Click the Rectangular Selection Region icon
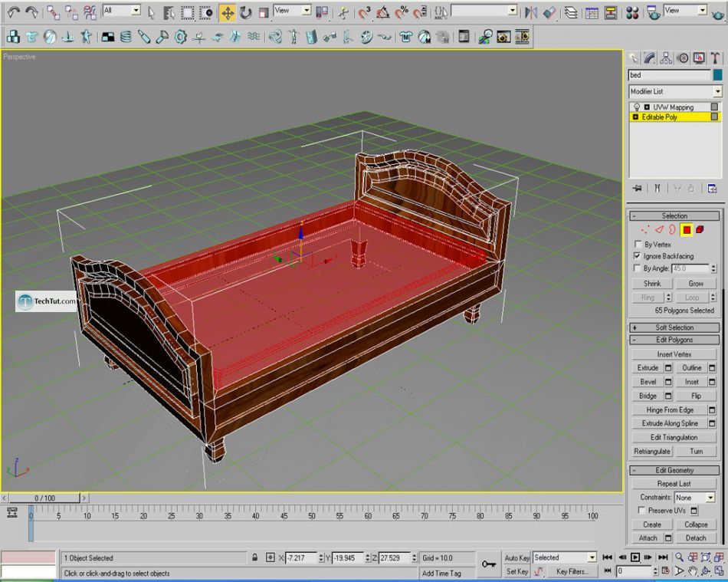728x582 pixels. [188, 12]
